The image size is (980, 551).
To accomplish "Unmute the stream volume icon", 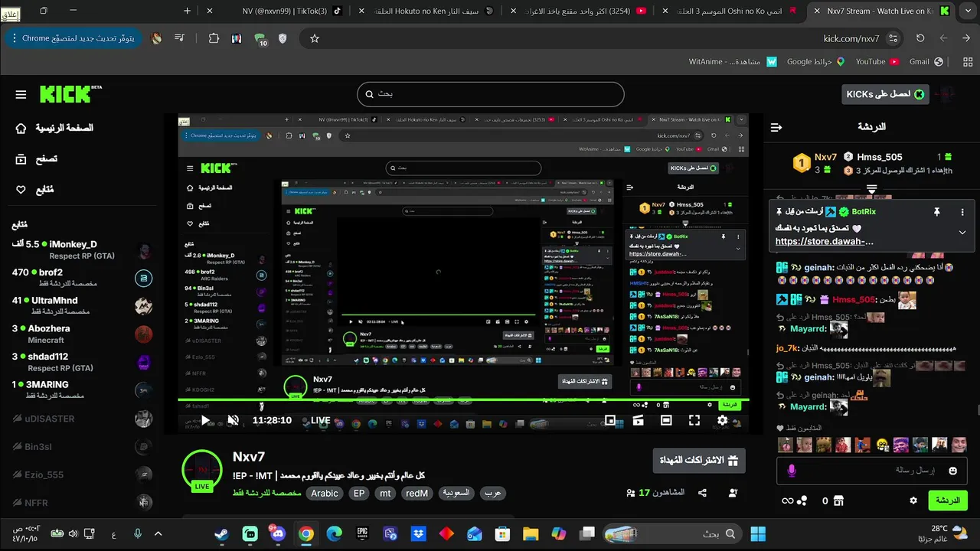I will coord(234,420).
